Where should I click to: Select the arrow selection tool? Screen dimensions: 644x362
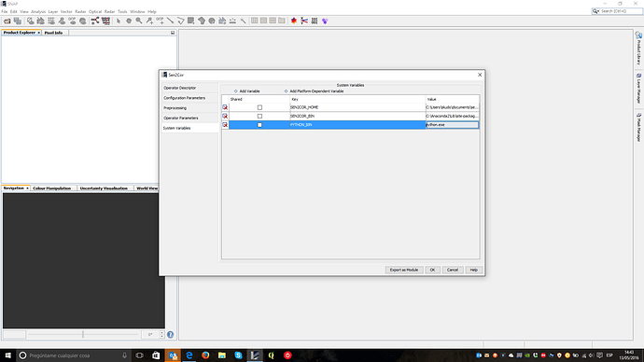(x=119, y=21)
